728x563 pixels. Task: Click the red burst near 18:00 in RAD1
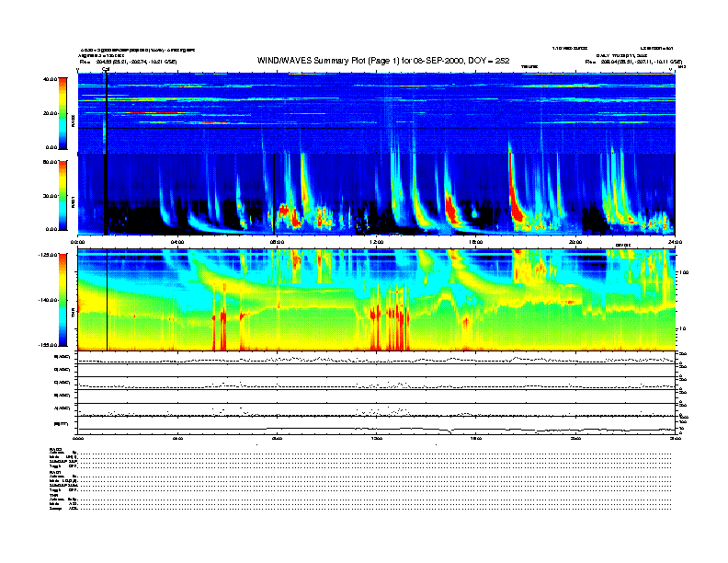click(516, 198)
